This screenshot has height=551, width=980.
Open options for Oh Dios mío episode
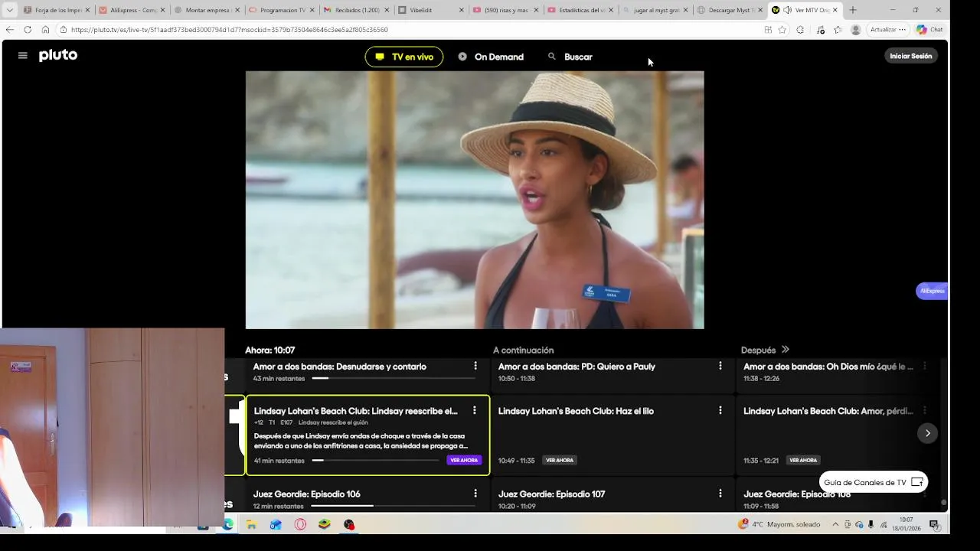coord(925,366)
